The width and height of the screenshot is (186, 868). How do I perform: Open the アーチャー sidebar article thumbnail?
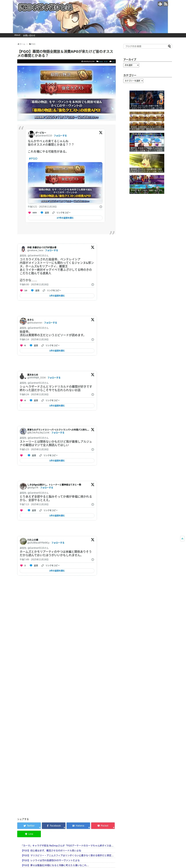tap(147, 163)
